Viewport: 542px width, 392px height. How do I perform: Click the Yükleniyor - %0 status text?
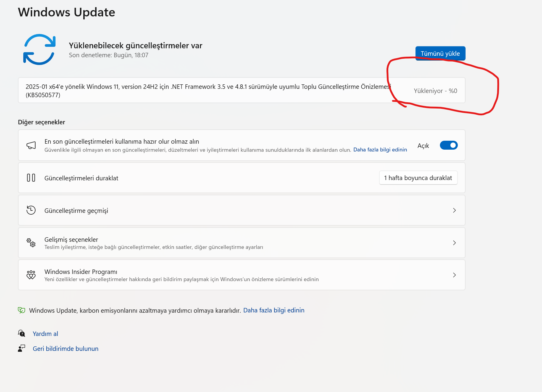point(435,91)
